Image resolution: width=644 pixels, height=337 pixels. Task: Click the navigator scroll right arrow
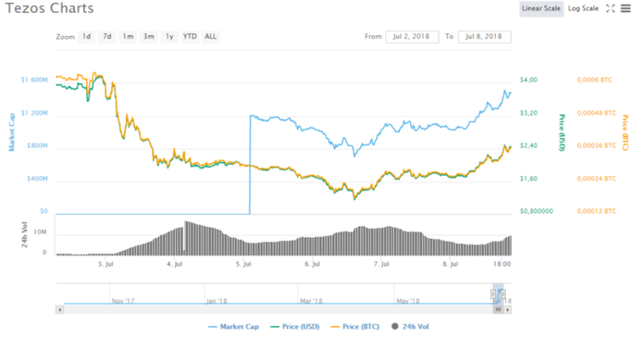pyautogui.click(x=508, y=309)
